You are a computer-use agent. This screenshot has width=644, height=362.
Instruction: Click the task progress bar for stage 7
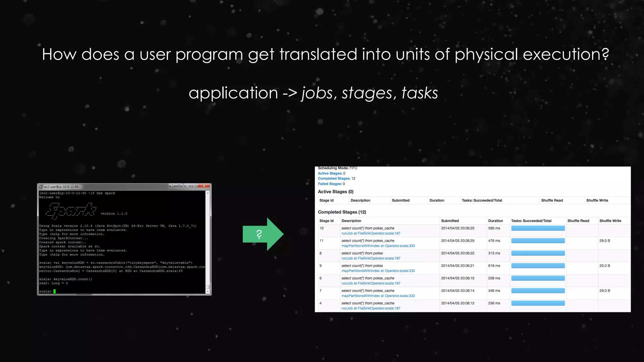[538, 291]
